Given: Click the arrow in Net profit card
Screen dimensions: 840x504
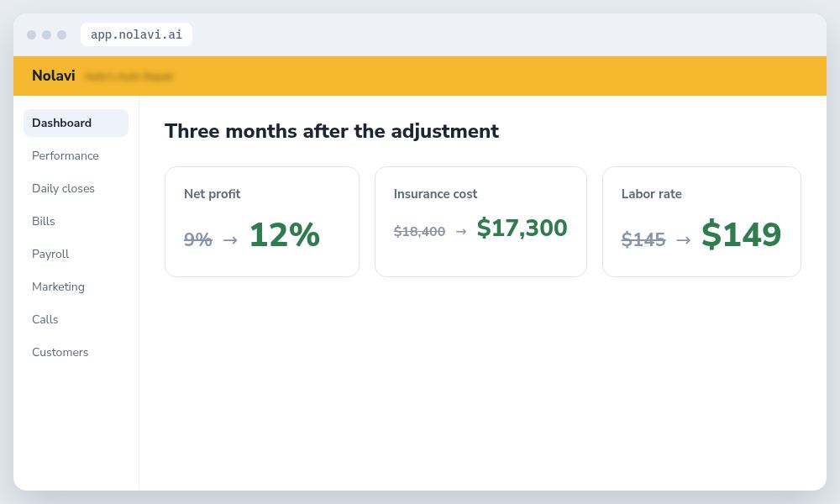Looking at the screenshot, I should tap(230, 240).
